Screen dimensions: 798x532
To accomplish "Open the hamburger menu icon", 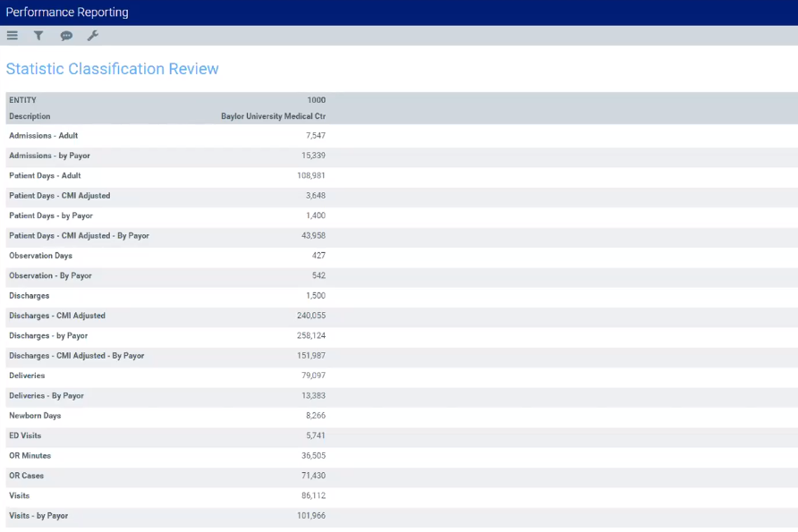I will pyautogui.click(x=13, y=36).
